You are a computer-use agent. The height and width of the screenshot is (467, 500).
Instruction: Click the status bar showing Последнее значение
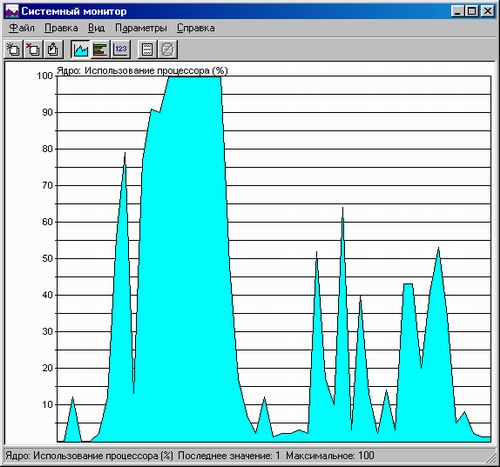229,455
